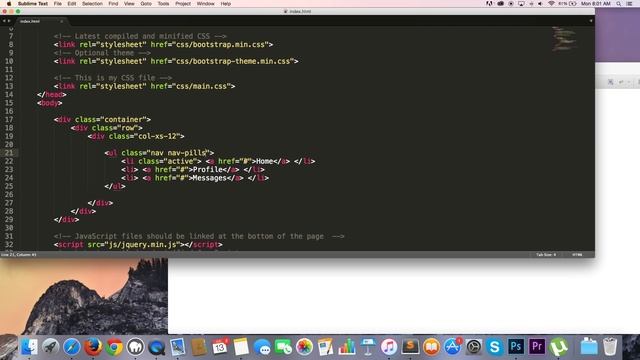Open the File menu
640x360 pixels.
58,4
